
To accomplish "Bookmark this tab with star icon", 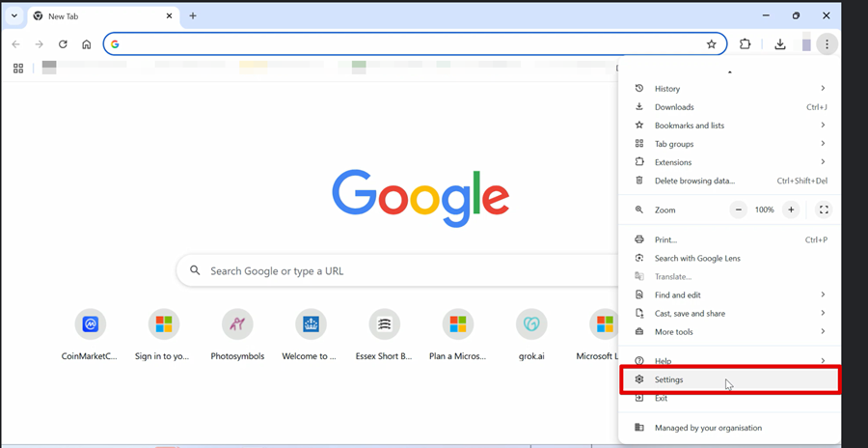I will click(711, 44).
